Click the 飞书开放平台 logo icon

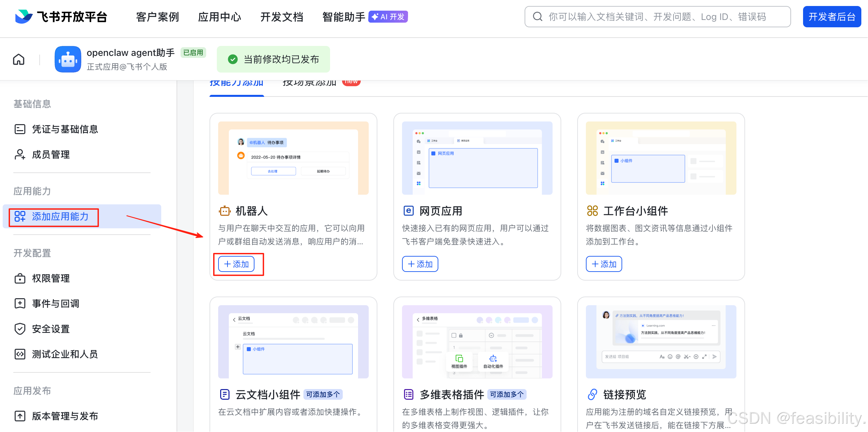pyautogui.click(x=23, y=17)
